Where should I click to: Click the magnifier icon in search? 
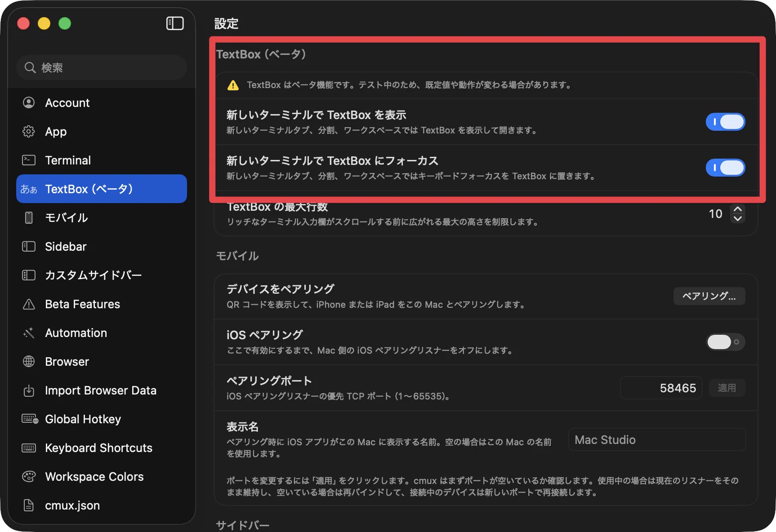click(x=30, y=67)
